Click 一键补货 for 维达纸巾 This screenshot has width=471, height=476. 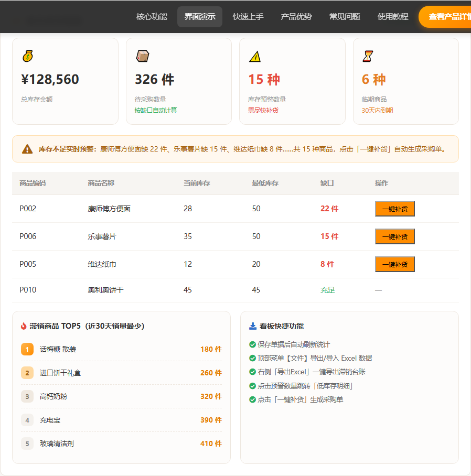point(395,264)
